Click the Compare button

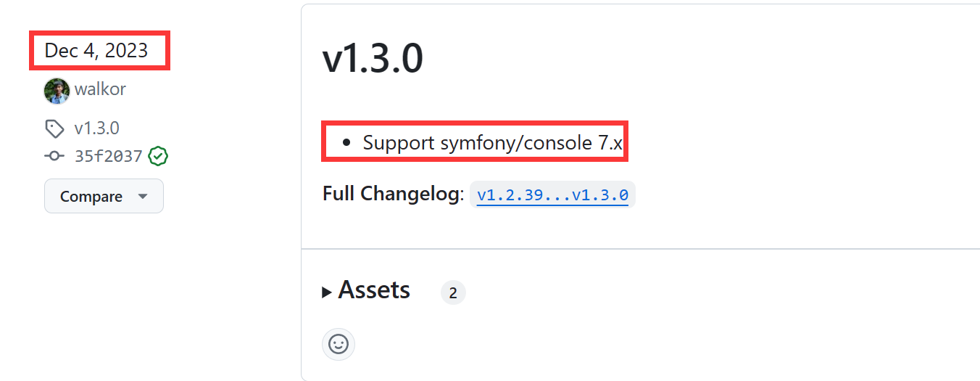pos(104,196)
